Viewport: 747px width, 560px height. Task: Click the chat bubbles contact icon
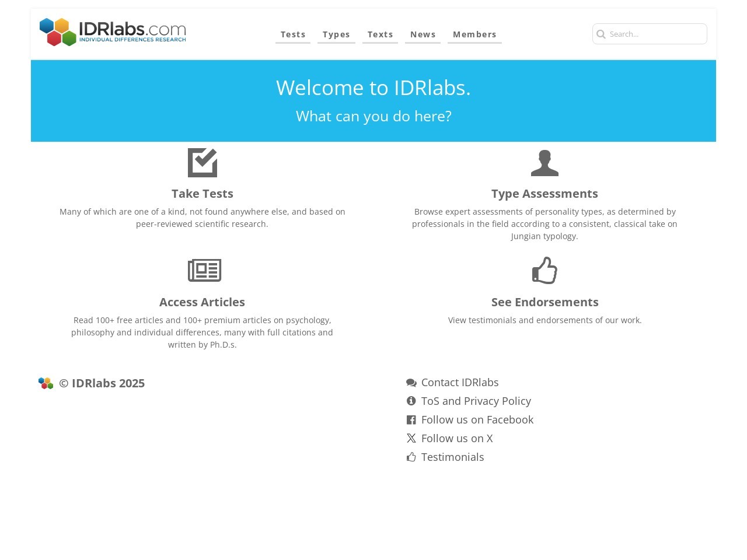click(411, 383)
